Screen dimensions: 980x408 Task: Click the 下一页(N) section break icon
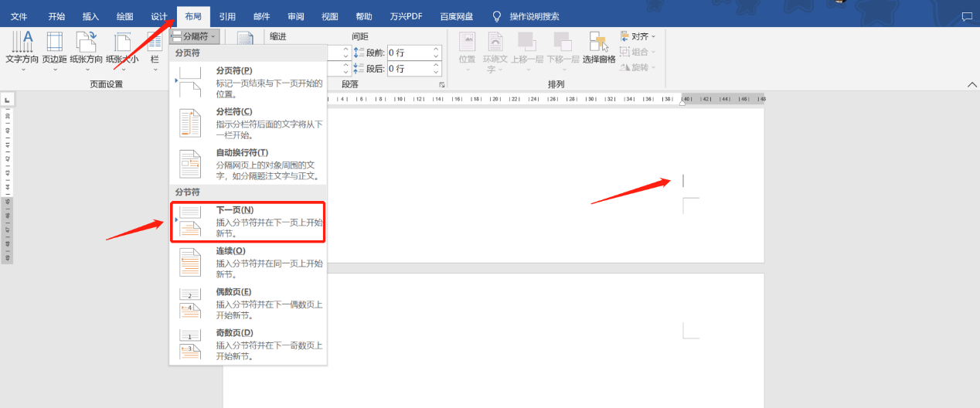pos(190,221)
